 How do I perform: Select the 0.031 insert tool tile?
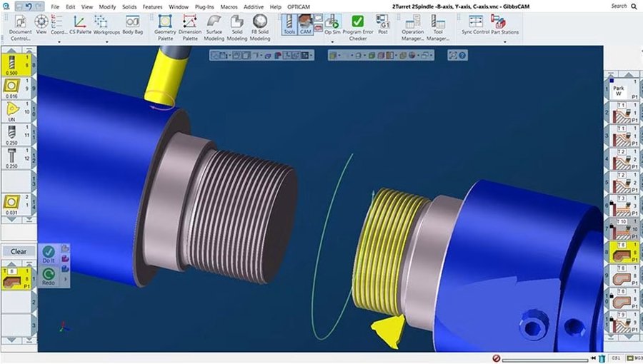[16, 205]
